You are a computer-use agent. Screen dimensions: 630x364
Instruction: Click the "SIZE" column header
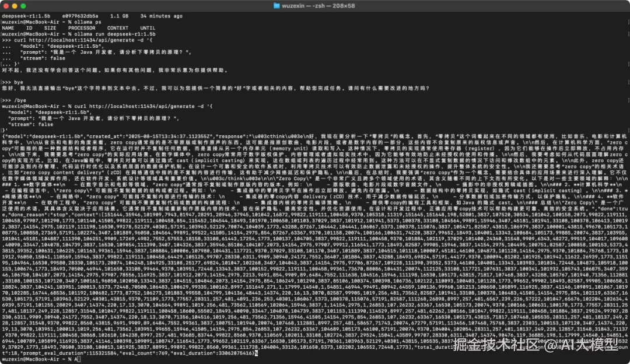pos(50,28)
